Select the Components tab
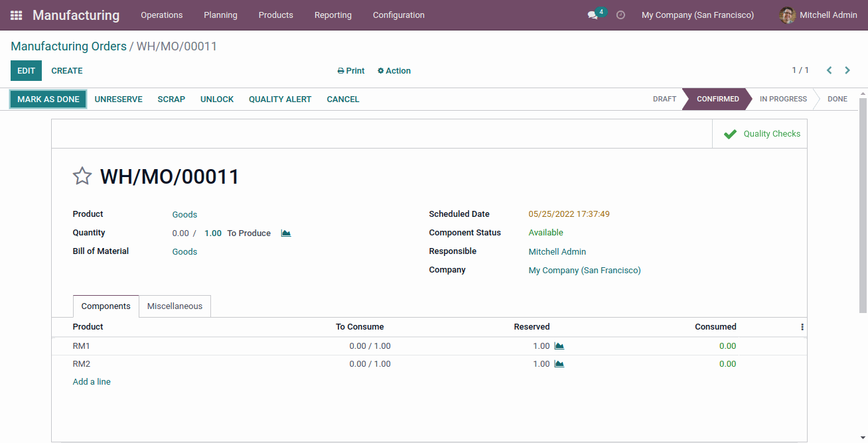Screen dimensions: 868x443 coord(106,306)
